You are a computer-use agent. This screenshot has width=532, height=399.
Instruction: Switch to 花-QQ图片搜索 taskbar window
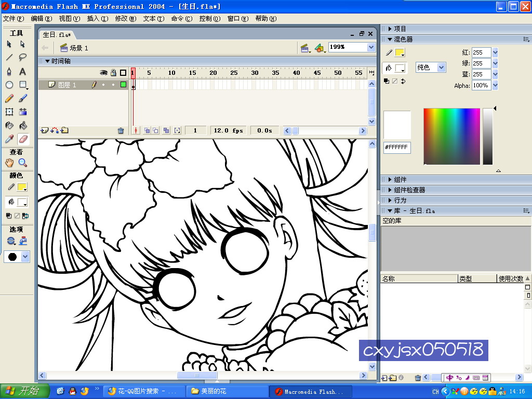[x=144, y=392]
